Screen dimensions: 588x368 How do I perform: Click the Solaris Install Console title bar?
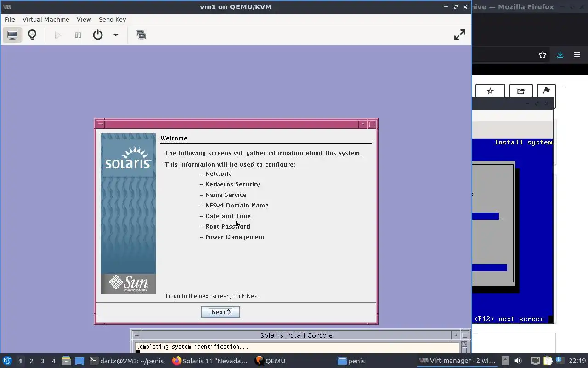pos(296,335)
